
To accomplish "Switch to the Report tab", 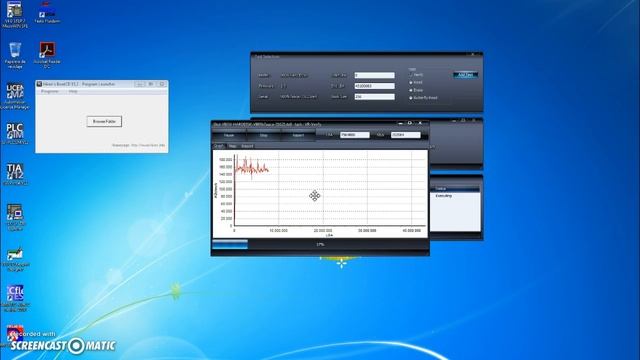I will [x=247, y=146].
